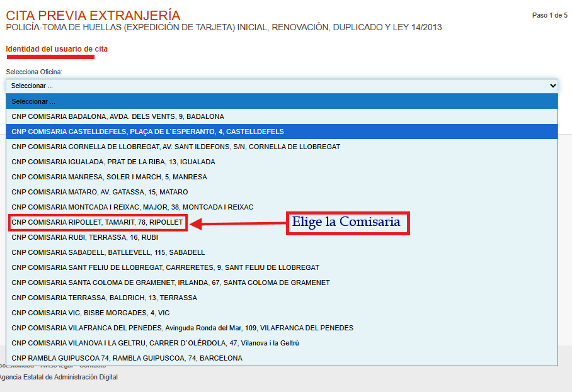Open the 'Agencia Estatal de Administración Digital' link
572x392 pixels.
[59, 377]
